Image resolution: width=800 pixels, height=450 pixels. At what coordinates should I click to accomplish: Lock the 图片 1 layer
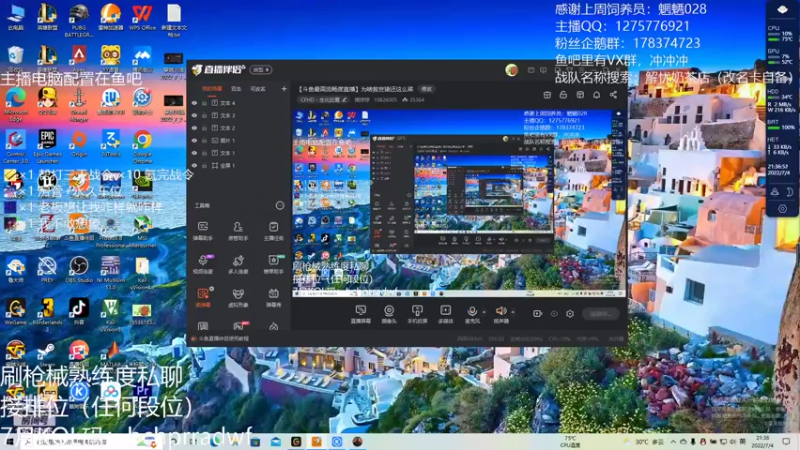(205, 140)
